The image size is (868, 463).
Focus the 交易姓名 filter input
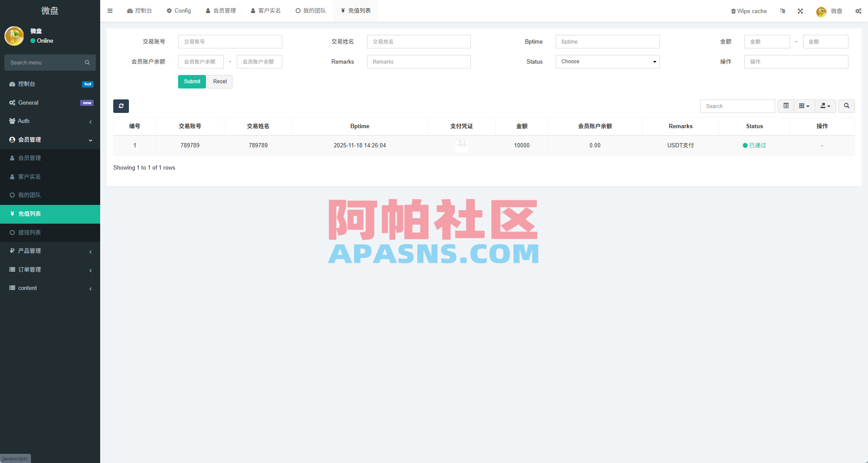[x=419, y=42]
